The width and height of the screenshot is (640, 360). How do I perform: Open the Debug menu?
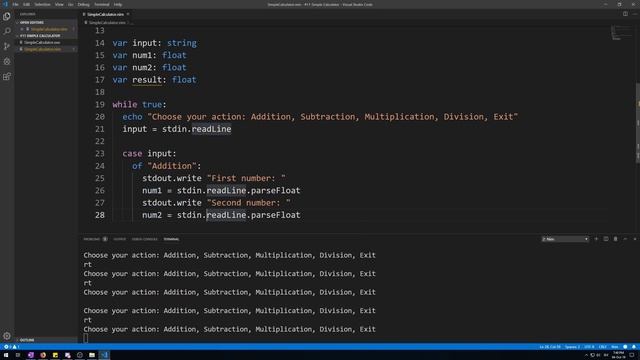click(x=83, y=4)
